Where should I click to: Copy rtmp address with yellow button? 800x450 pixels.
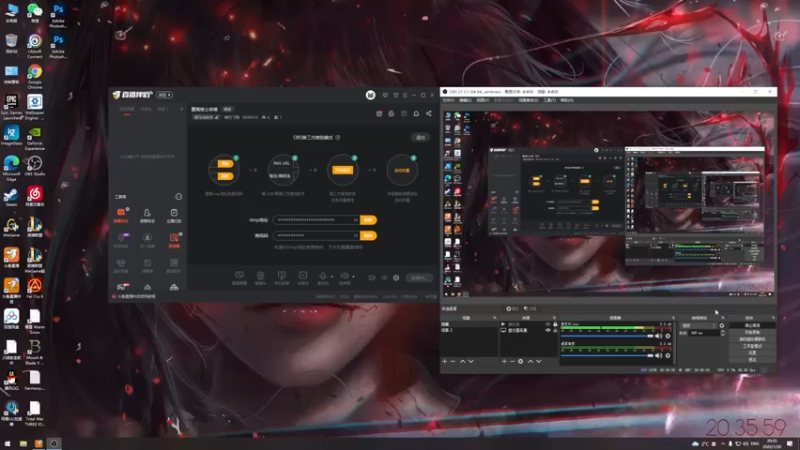pos(368,220)
